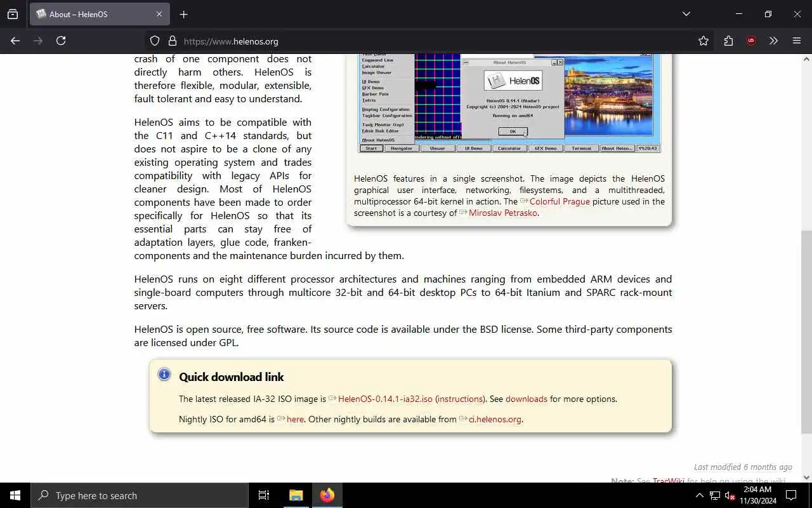This screenshot has width=812, height=508.
Task: Open Windows Start menu
Action: click(x=15, y=495)
